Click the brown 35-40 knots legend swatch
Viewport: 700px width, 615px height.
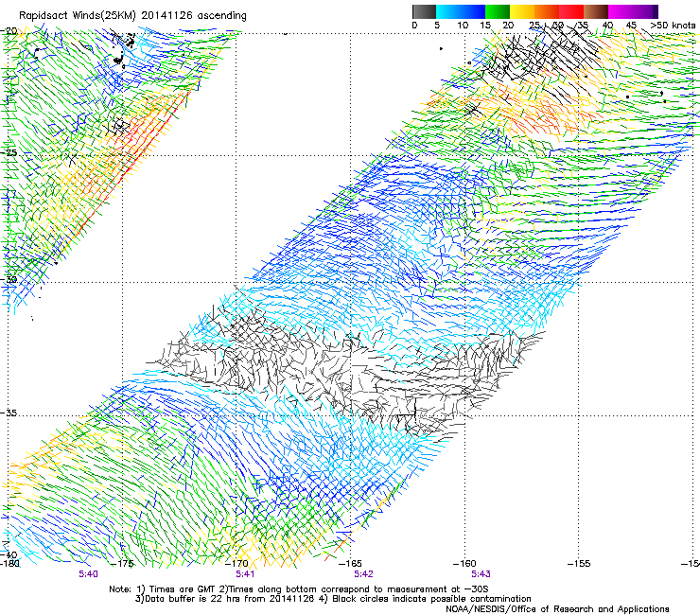(x=596, y=11)
